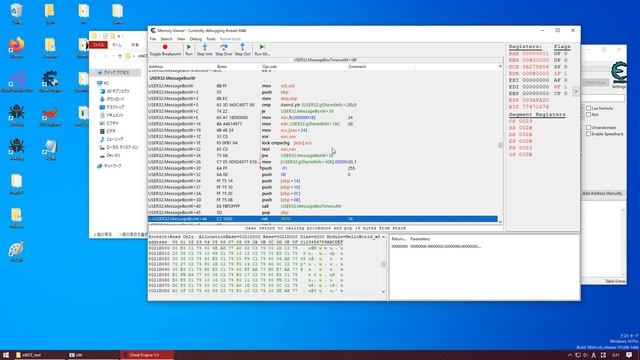Expand registers panel with the arrow button
Image resolution: width=640 pixels, height=360 pixels.
pyautogui.click(x=576, y=91)
